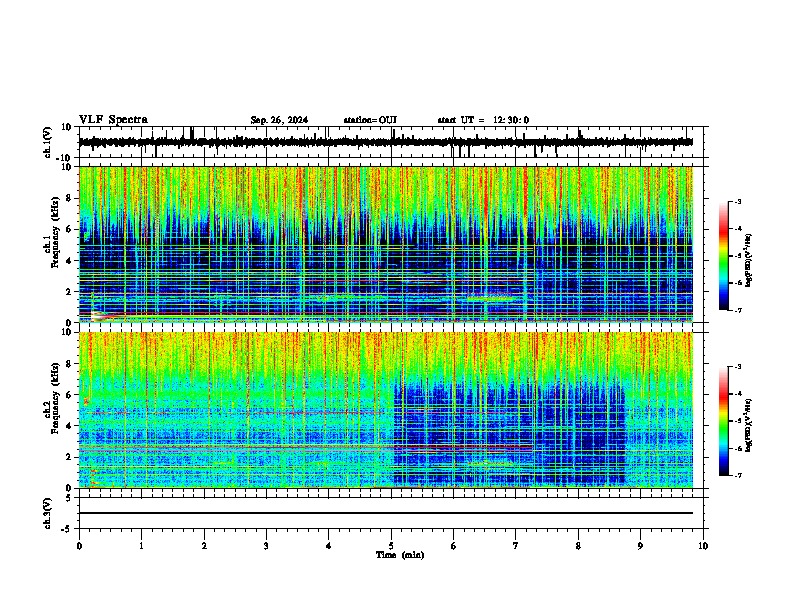Screen dimensions: 792x612
Task: Click time axis tick label "0"
Action: pos(79,546)
